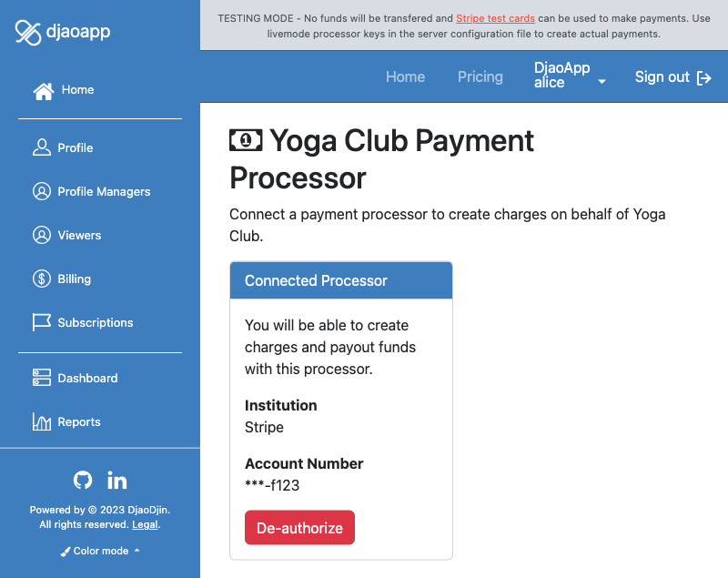Click the De-authorize button
This screenshot has height=578, width=728.
click(x=300, y=528)
